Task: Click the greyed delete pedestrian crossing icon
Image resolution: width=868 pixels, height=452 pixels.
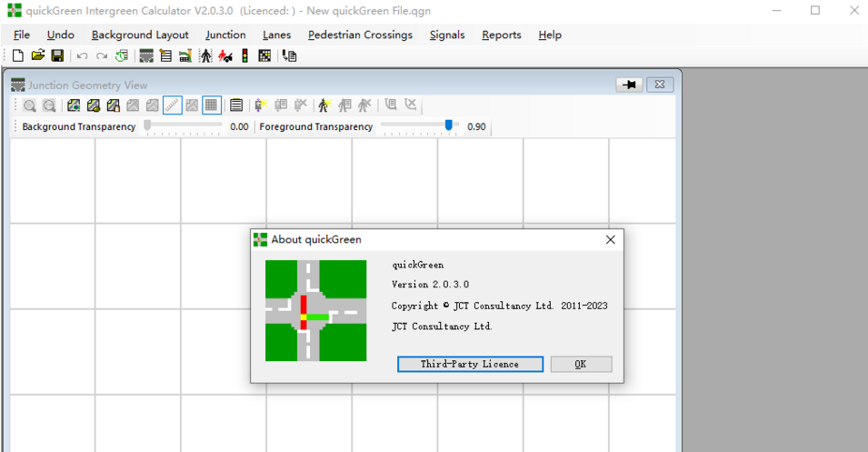Action: pyautogui.click(x=364, y=105)
